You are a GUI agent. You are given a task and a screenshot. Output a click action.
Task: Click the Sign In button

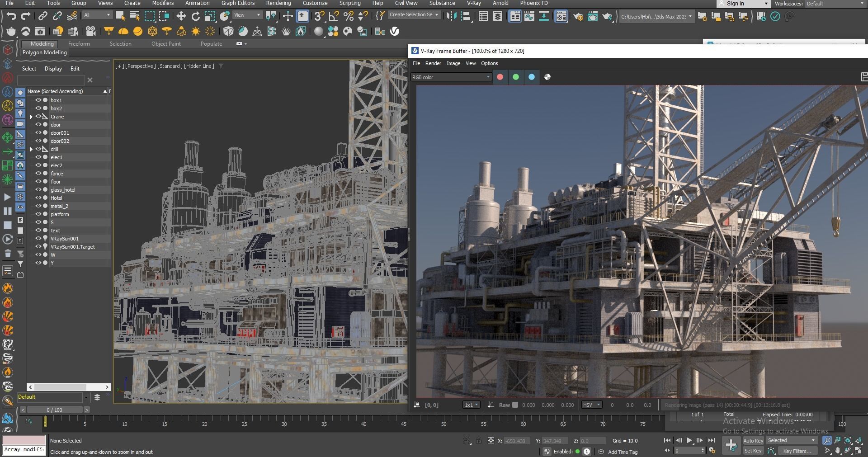tap(743, 4)
